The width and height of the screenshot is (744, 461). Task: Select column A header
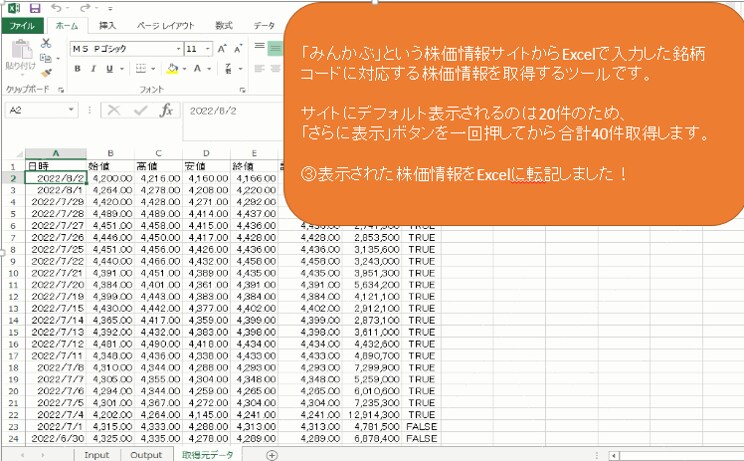(x=56, y=154)
